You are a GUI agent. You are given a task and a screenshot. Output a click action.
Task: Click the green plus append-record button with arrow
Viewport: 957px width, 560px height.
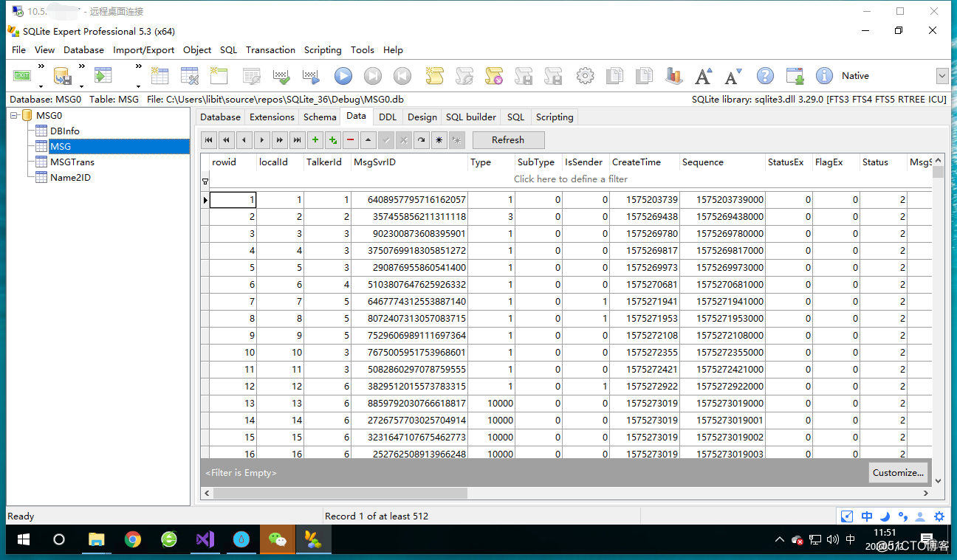click(333, 139)
